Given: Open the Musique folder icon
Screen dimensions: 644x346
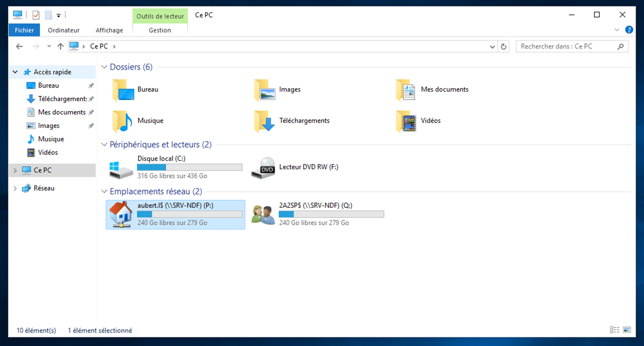Looking at the screenshot, I should (x=122, y=121).
